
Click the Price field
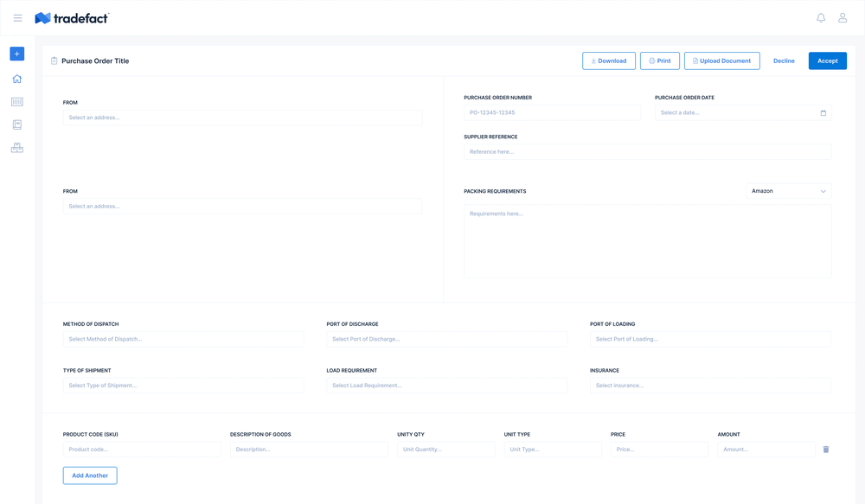coord(659,450)
